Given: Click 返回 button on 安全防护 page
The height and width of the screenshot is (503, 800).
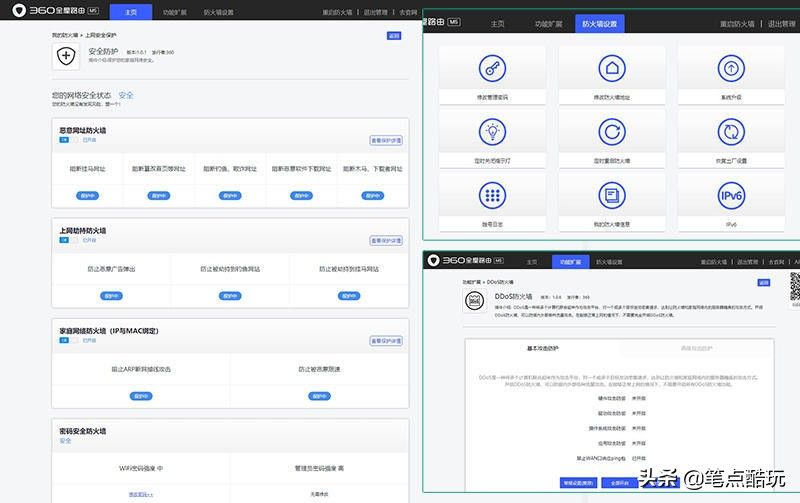Looking at the screenshot, I should point(394,35).
